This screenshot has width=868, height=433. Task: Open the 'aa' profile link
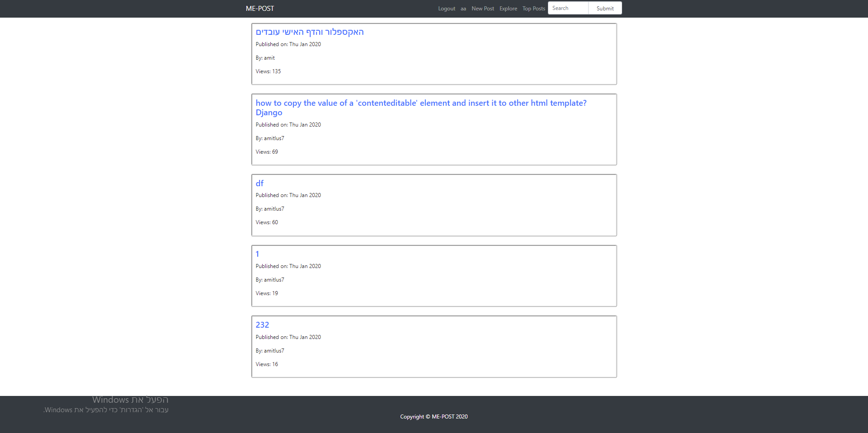[x=463, y=8]
